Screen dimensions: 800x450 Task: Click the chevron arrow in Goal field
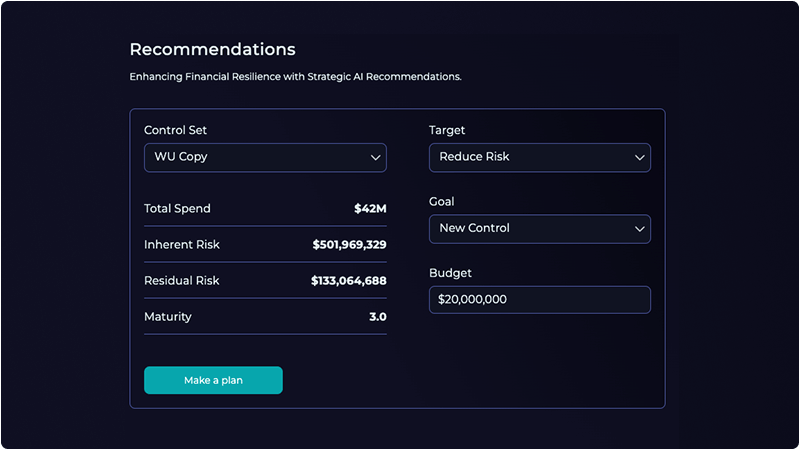click(640, 229)
